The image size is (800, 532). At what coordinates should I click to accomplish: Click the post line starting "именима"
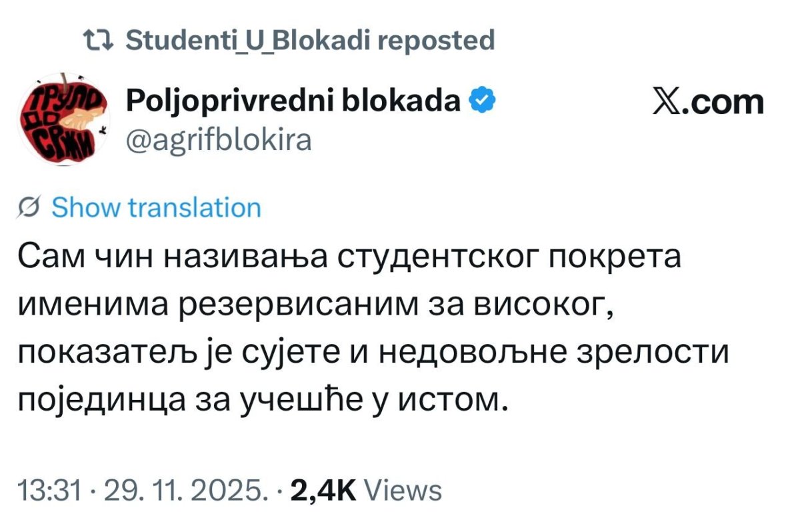[x=315, y=305]
